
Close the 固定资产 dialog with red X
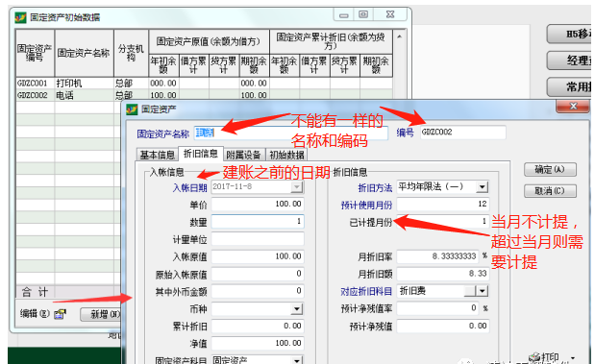tap(573, 107)
